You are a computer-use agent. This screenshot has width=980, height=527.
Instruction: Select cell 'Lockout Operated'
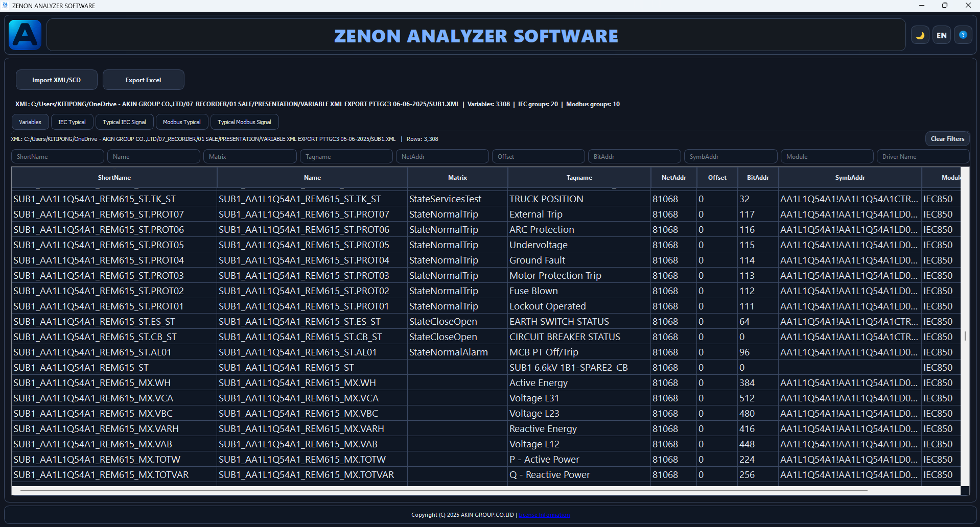click(579, 306)
